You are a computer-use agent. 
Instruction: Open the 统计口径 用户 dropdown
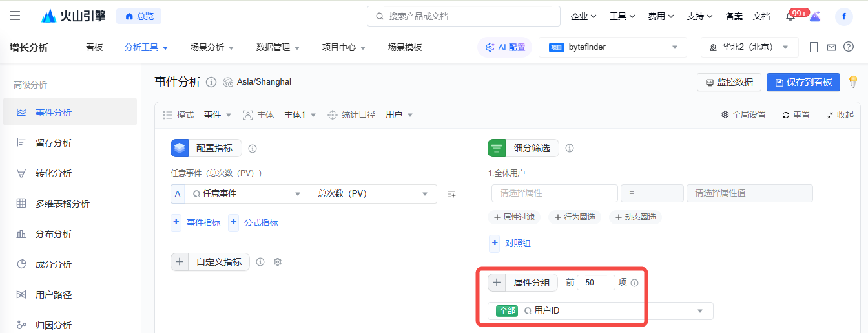coord(399,114)
